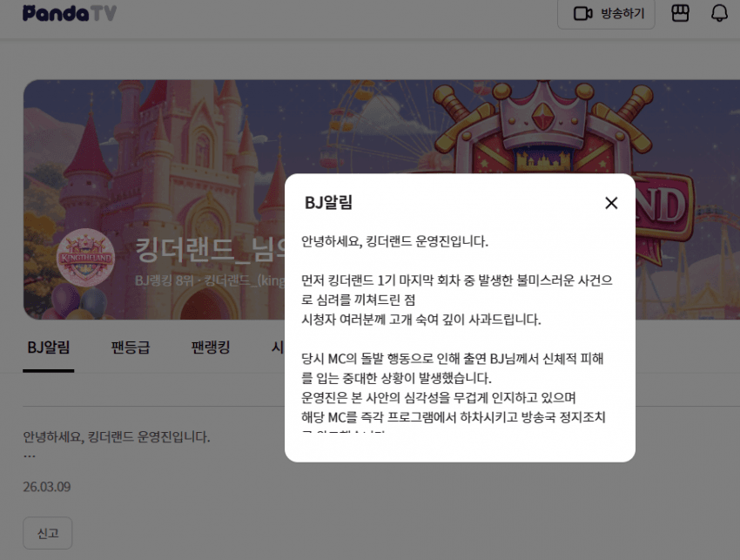Click the 신고 report button

click(47, 533)
